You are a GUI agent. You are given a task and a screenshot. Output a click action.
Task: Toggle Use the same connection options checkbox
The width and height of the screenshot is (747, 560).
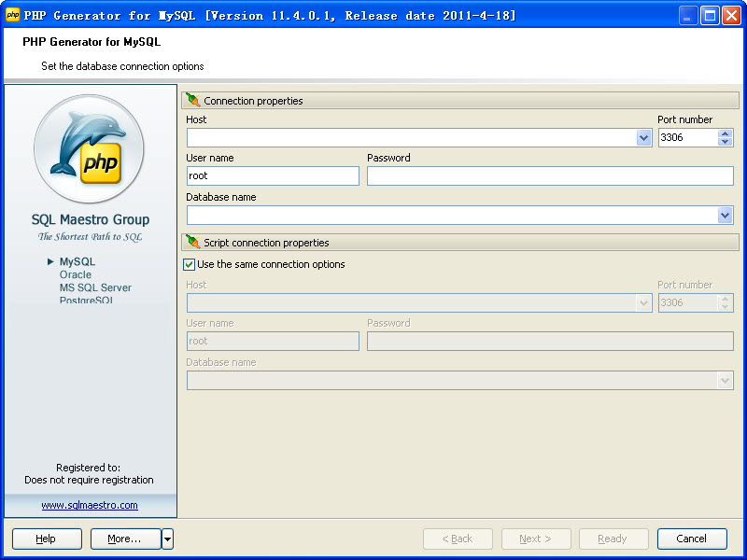coord(190,265)
